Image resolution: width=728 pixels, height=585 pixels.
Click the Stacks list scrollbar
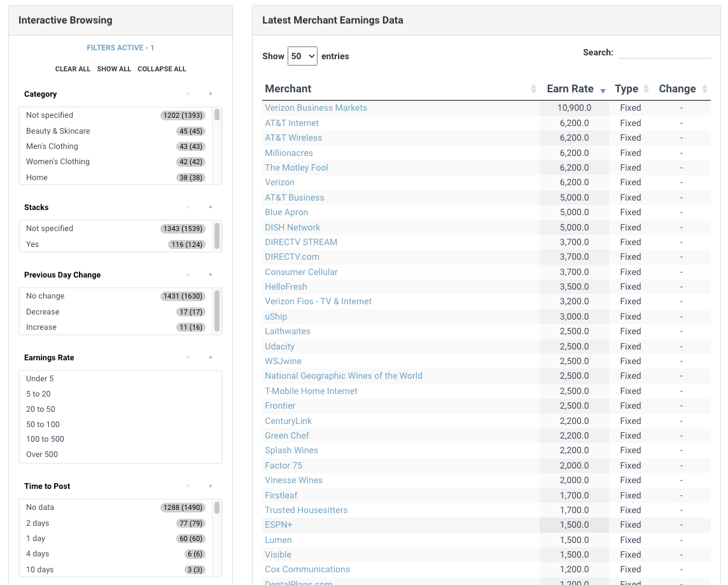coord(217,236)
